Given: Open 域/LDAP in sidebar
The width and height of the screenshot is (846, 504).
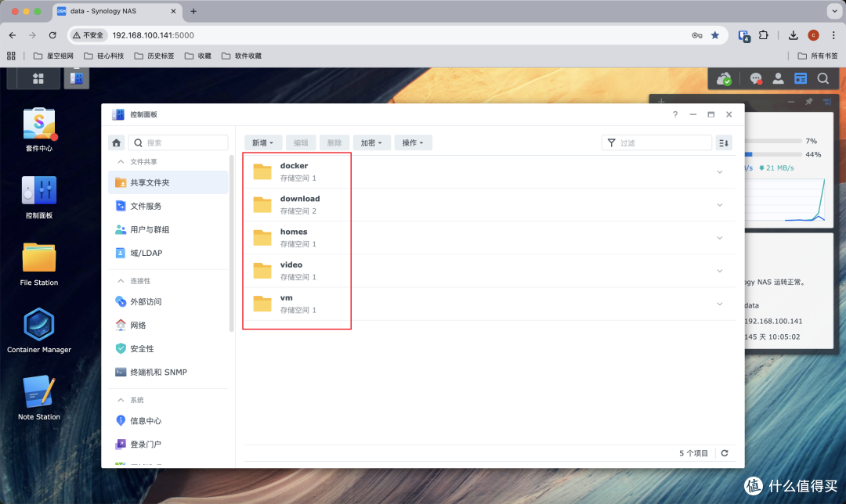Looking at the screenshot, I should point(168,253).
